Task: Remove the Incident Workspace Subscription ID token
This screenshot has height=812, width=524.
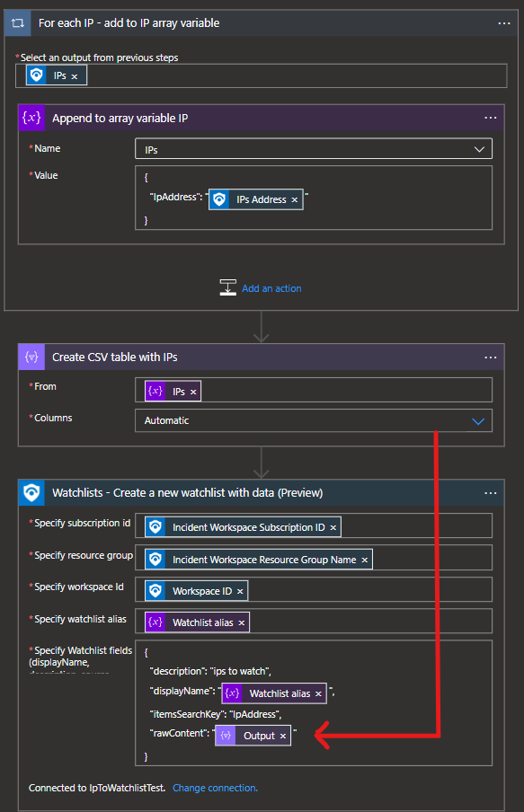Action: coord(333,527)
